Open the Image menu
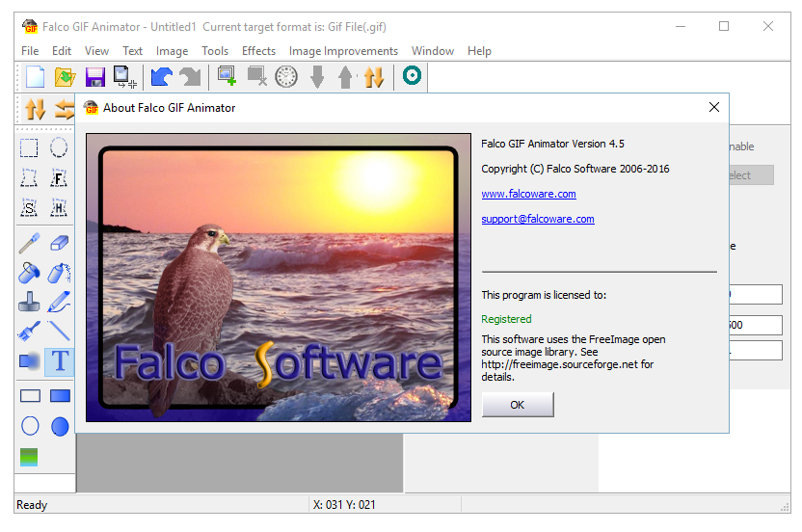The image size is (802, 532). click(x=172, y=51)
